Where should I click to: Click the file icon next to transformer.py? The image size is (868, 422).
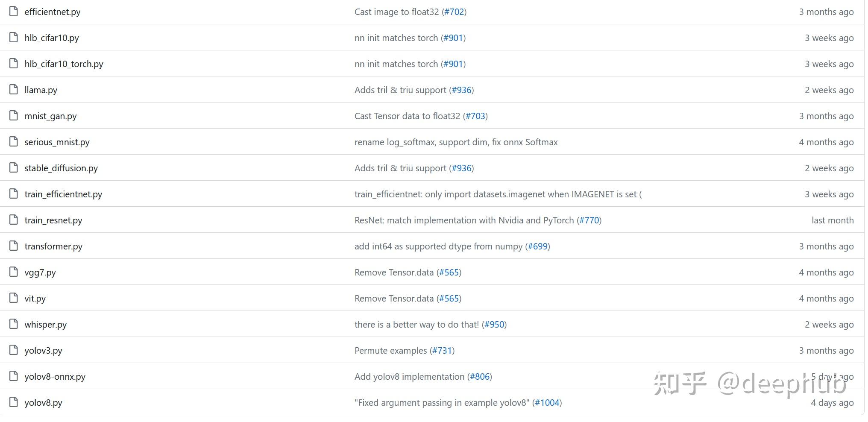coord(14,246)
